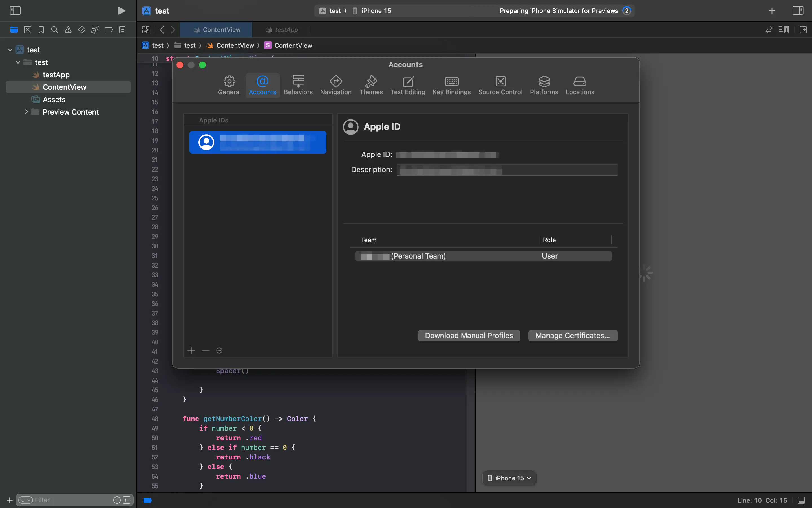Click Manage Certificates button
This screenshot has width=812, height=508.
(x=573, y=336)
